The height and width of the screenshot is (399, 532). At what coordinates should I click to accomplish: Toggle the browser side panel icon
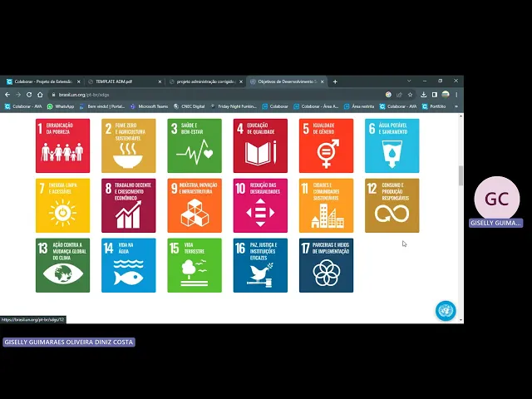tap(435, 95)
